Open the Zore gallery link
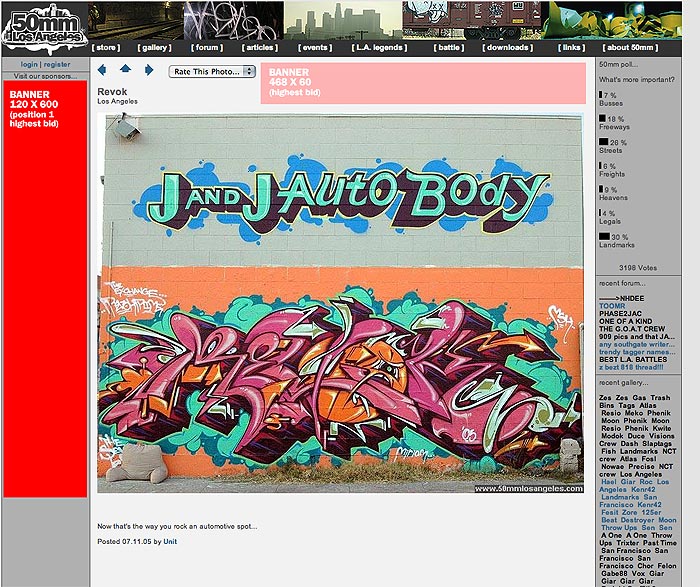 pos(630,512)
